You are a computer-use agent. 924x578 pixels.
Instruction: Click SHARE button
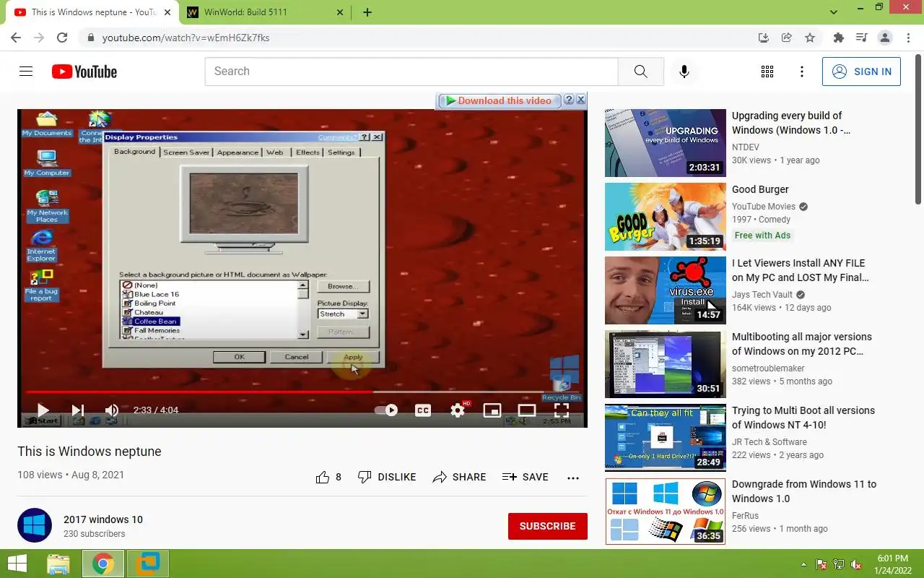tap(459, 477)
